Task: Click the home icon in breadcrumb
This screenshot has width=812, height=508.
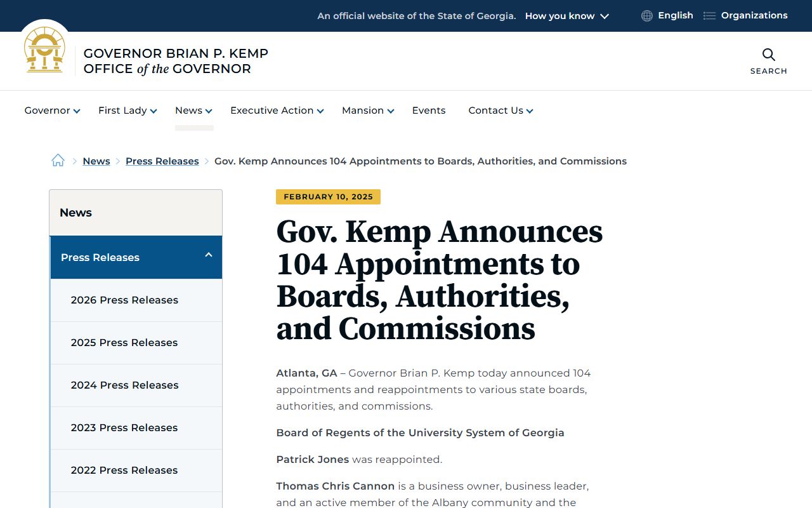Action: pos(58,161)
